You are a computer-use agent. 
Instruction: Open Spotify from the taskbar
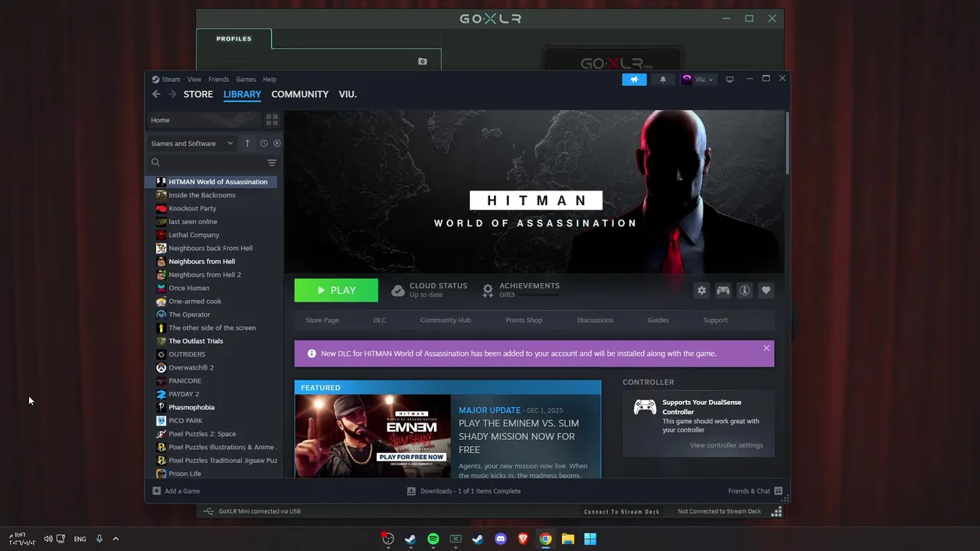[433, 539]
